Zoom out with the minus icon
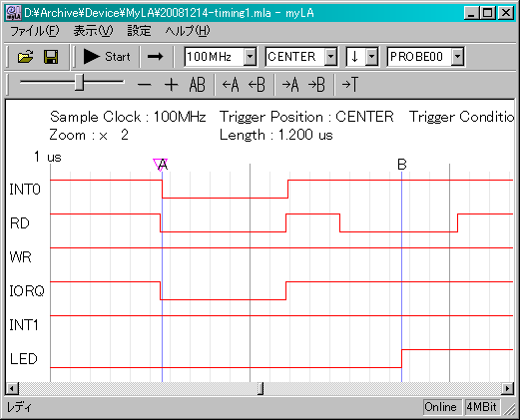The height and width of the screenshot is (420, 520). coord(144,85)
